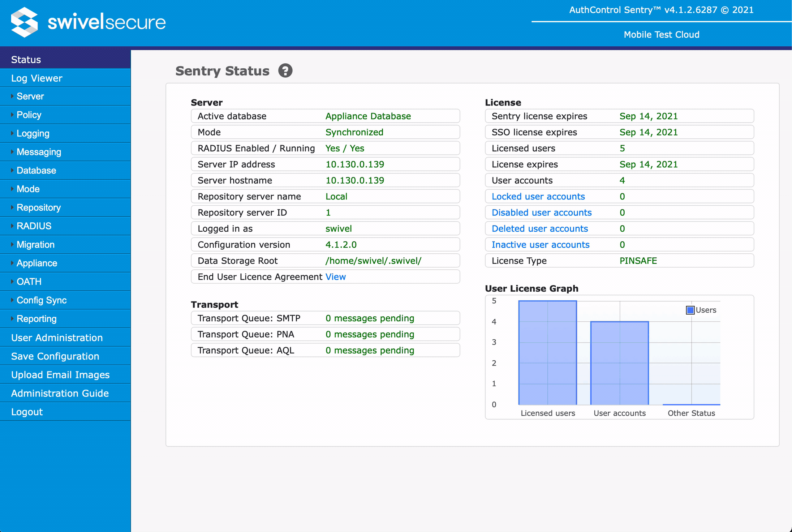Open Reporting section
792x532 pixels.
(37, 319)
